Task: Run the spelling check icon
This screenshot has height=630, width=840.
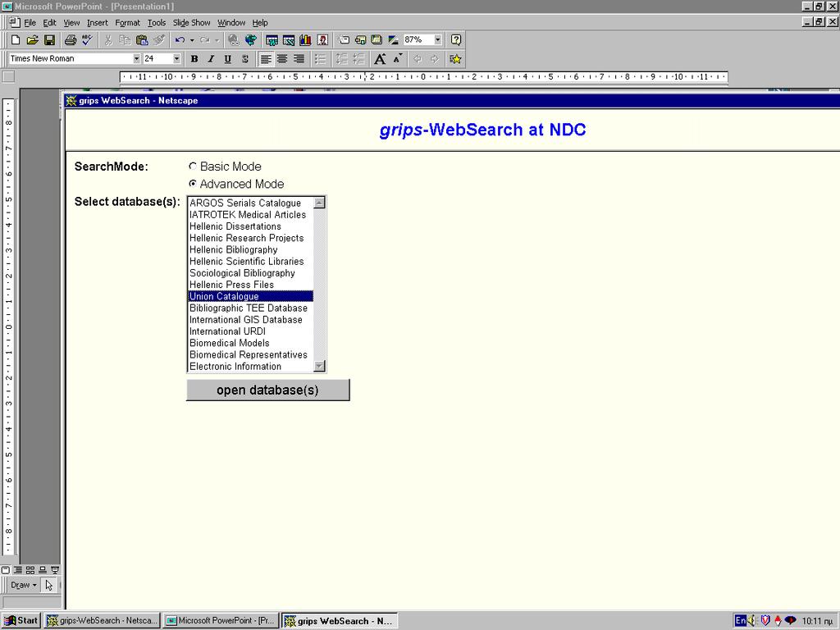Action: point(87,39)
